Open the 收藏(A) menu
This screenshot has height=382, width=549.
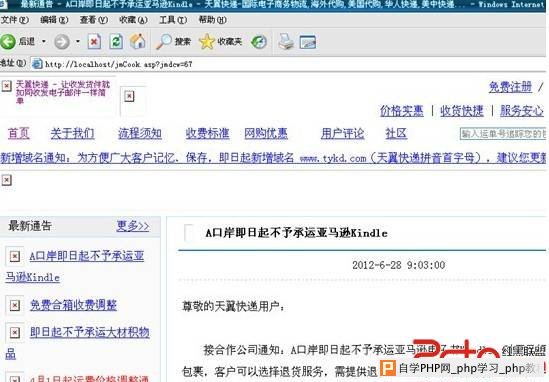click(x=133, y=20)
